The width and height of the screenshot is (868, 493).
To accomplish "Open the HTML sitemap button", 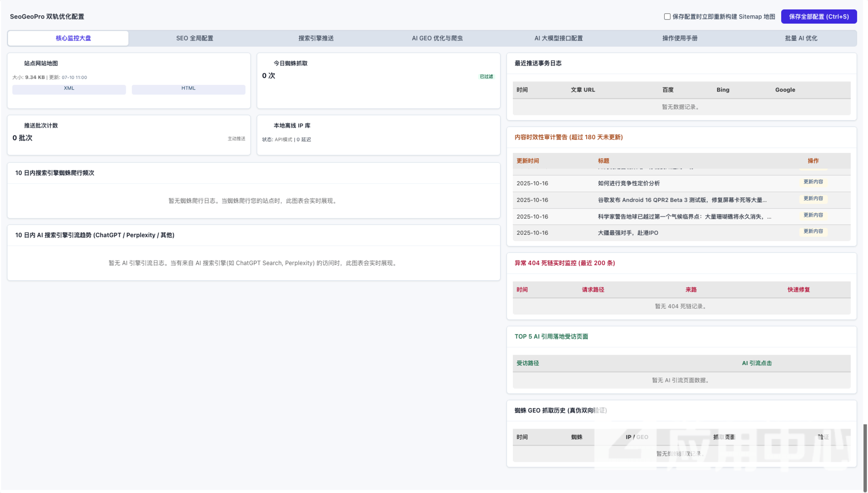I will (189, 89).
